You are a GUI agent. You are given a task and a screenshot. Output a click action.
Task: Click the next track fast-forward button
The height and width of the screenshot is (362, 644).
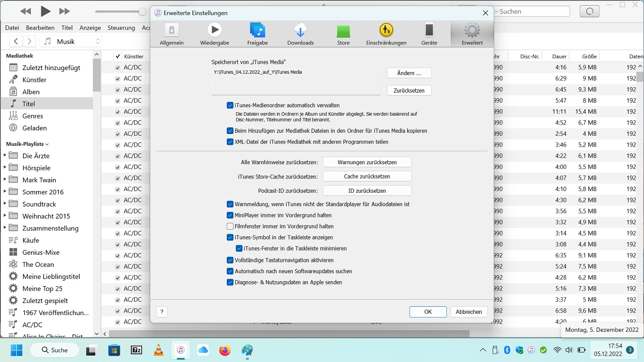(64, 11)
